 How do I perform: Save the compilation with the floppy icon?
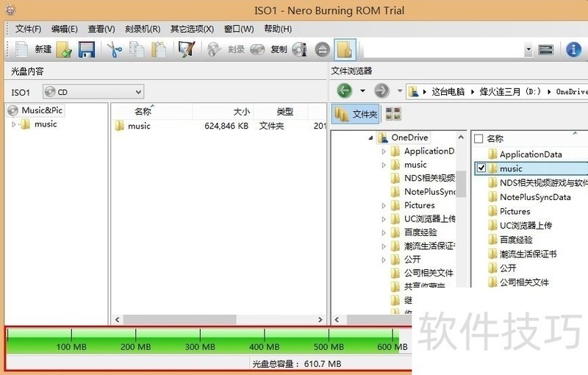click(87, 49)
